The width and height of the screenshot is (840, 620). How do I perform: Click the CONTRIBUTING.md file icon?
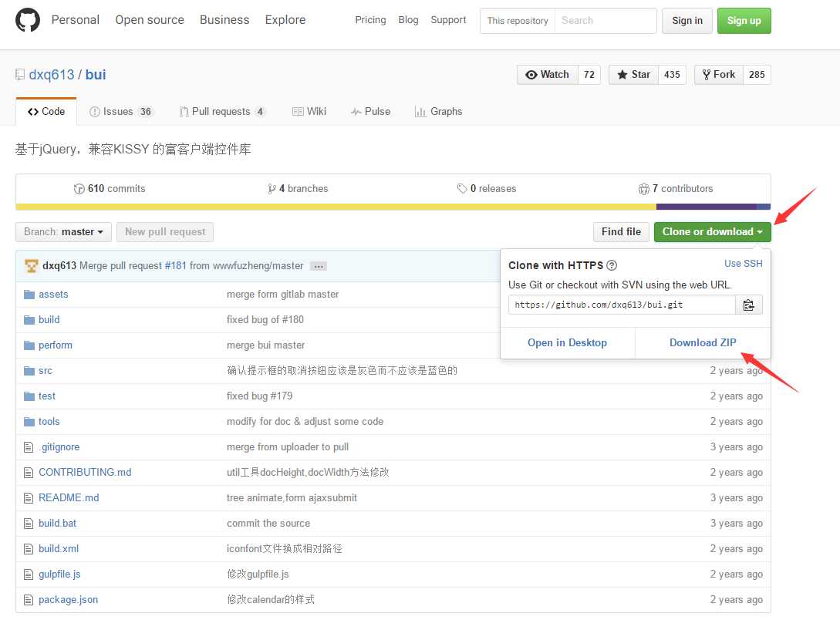[x=29, y=473]
